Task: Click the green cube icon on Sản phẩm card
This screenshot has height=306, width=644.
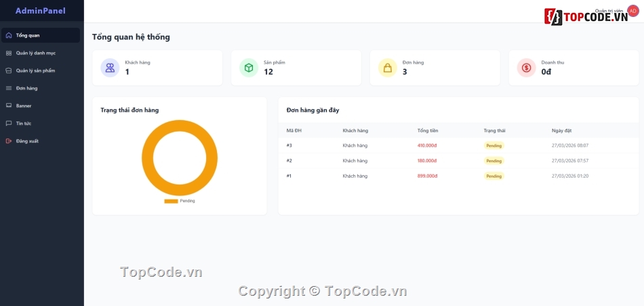Action: 249,68
